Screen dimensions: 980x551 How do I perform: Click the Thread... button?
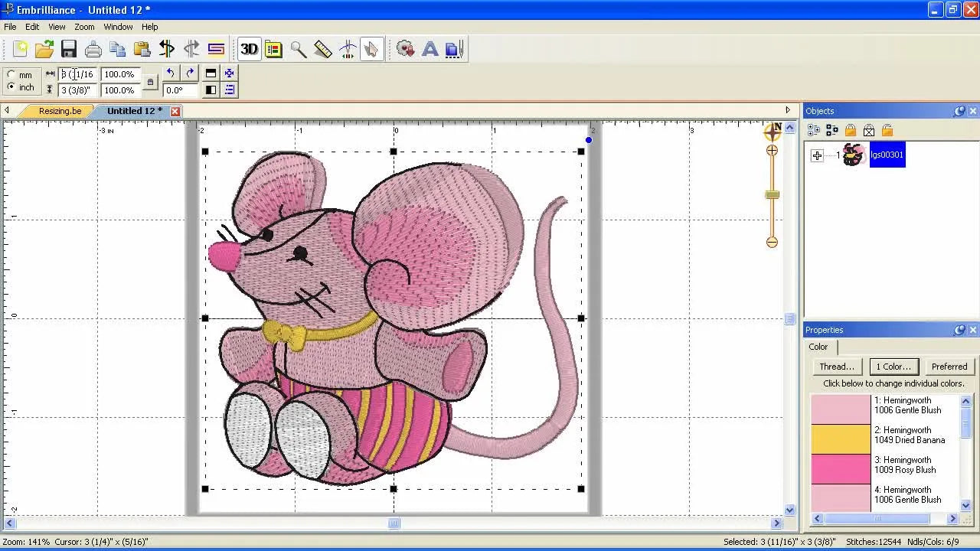[x=837, y=367]
